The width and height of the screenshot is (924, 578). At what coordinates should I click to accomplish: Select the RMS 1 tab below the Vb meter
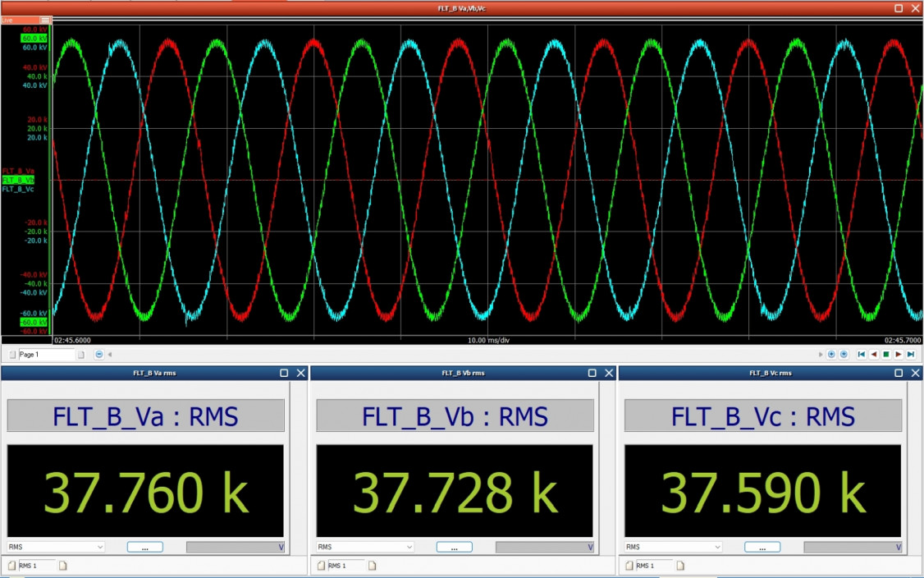pyautogui.click(x=337, y=565)
